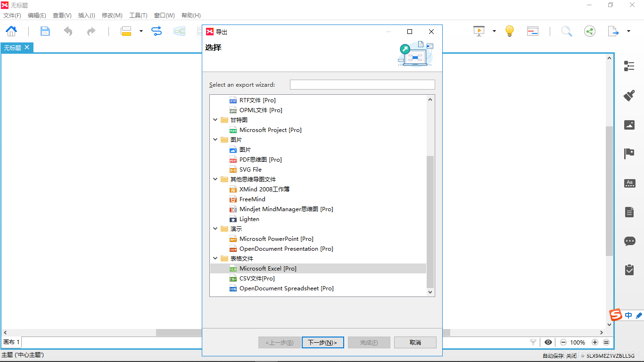Open export dropdown arrow
644x362 pixels.
click(628, 31)
